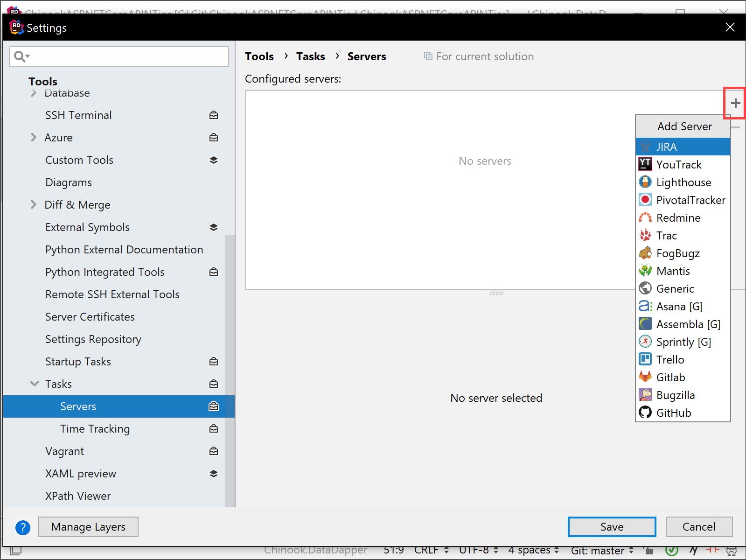The image size is (746, 560).
Task: Click 51:9 caret position in status bar
Action: [394, 550]
